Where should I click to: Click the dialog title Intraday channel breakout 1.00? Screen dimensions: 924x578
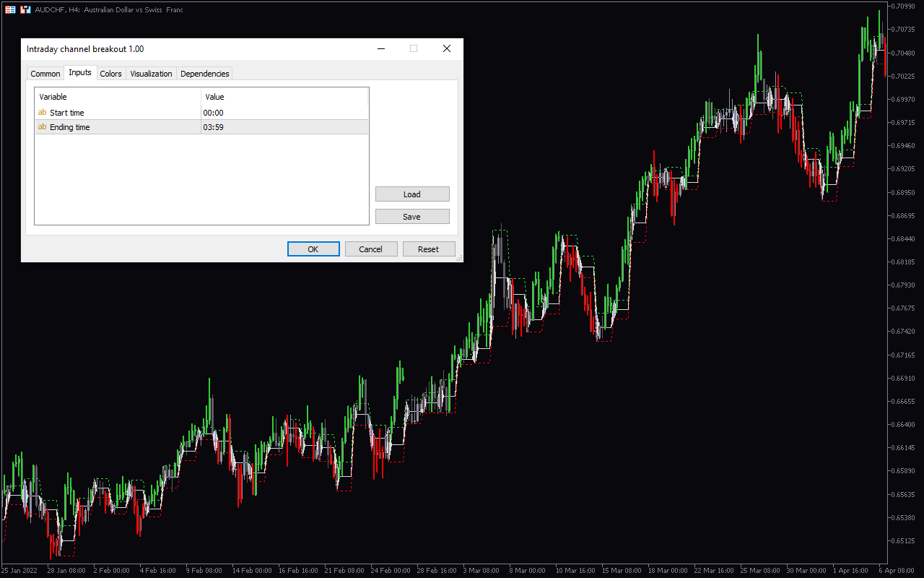click(85, 49)
